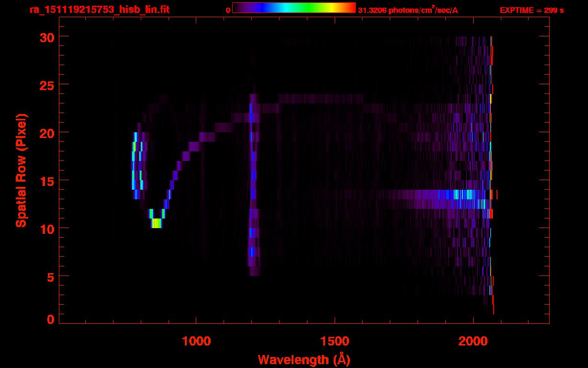The width and height of the screenshot is (588, 368).
Task: Click the x-axis tick label 1500
Action: click(x=335, y=341)
